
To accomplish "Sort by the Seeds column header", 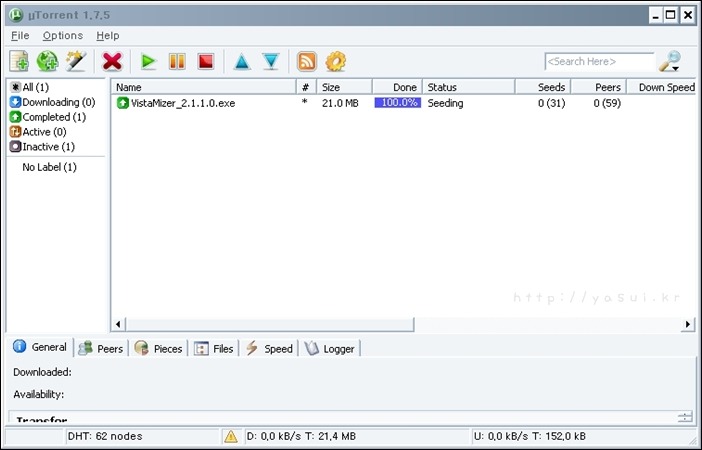I will pos(543,87).
